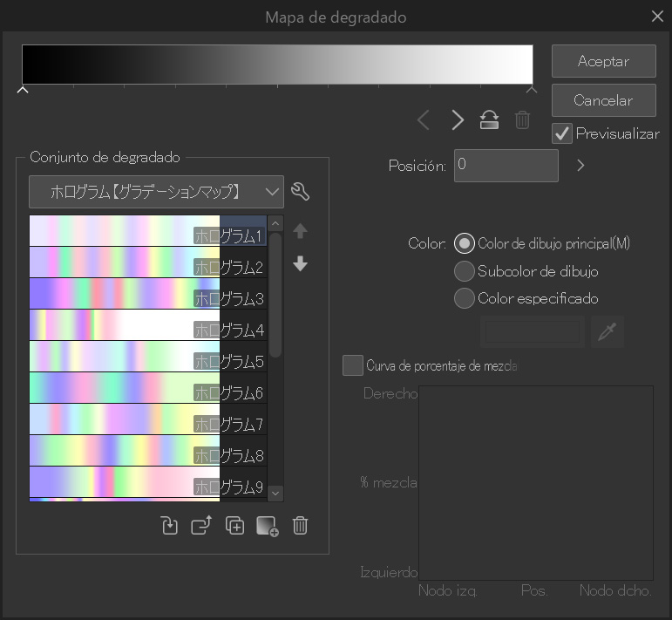Select the previous gradient node arrow
The width and height of the screenshot is (672, 620).
[x=424, y=120]
